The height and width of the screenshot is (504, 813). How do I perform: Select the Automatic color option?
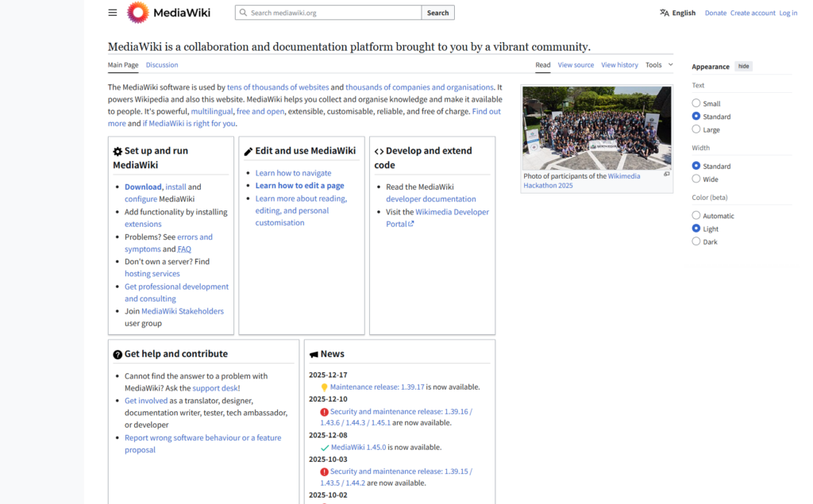point(696,216)
